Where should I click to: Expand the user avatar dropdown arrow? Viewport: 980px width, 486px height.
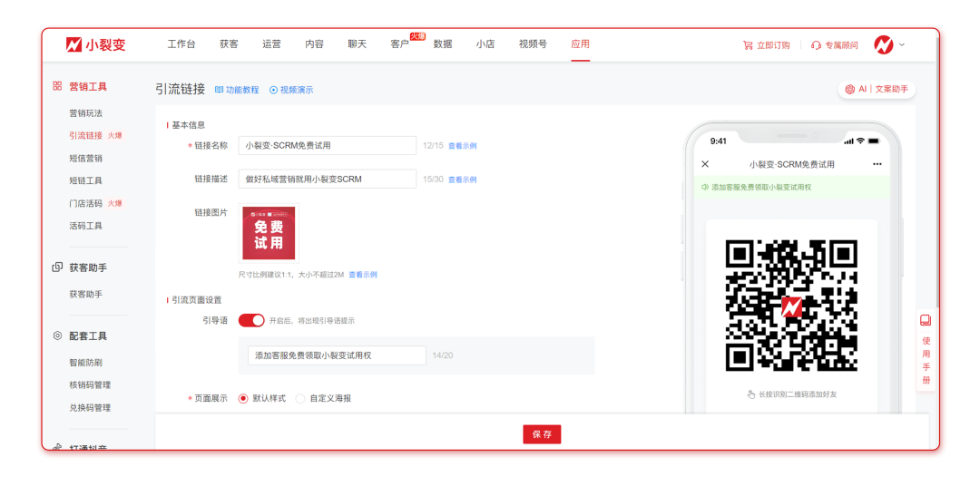[x=901, y=44]
